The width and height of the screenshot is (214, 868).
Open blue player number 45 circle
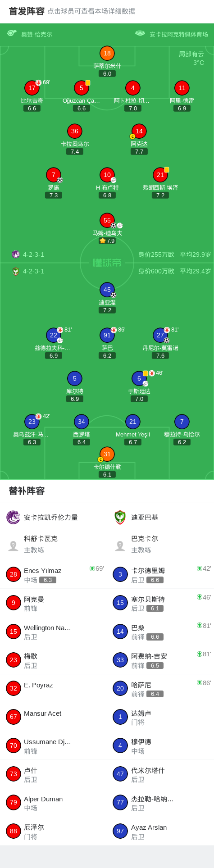point(107,290)
